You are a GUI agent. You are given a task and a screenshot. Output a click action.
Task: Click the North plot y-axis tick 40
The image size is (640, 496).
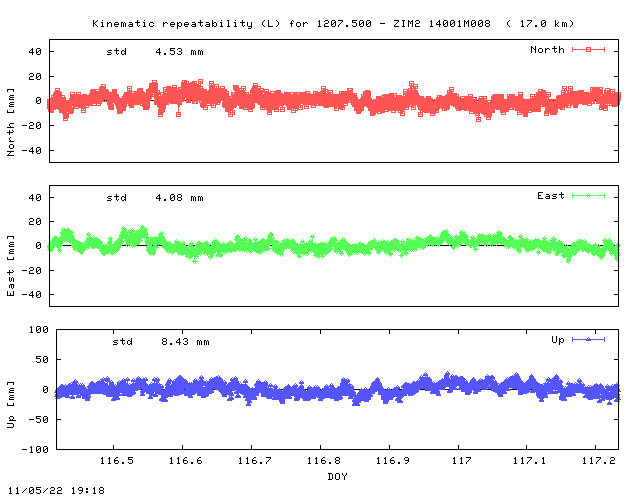(35, 52)
